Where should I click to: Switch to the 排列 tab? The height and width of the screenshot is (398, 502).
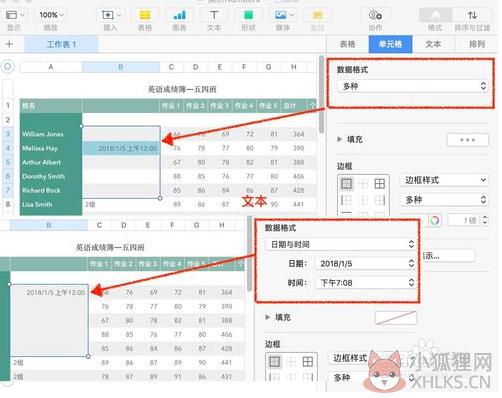point(477,44)
